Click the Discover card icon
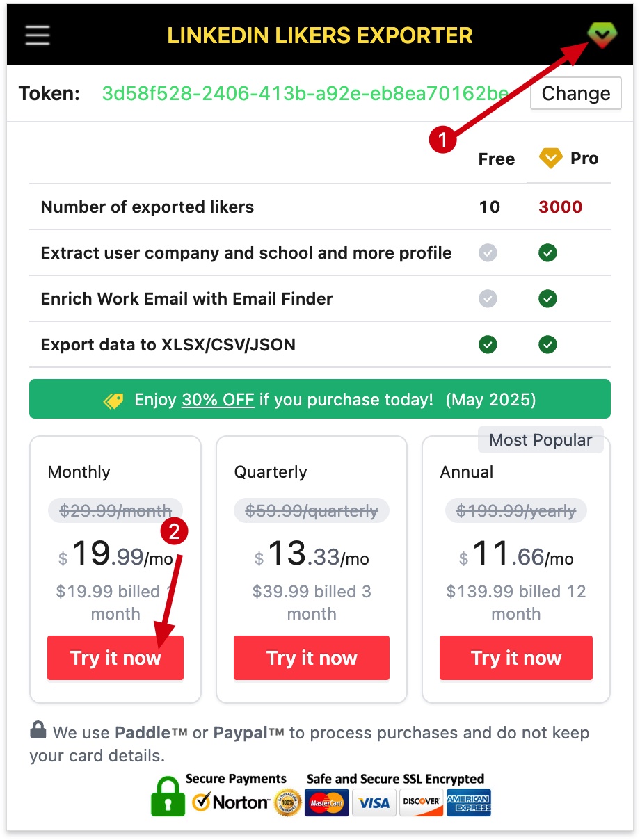Screen dimensions: 640x840 pyautogui.click(x=421, y=803)
